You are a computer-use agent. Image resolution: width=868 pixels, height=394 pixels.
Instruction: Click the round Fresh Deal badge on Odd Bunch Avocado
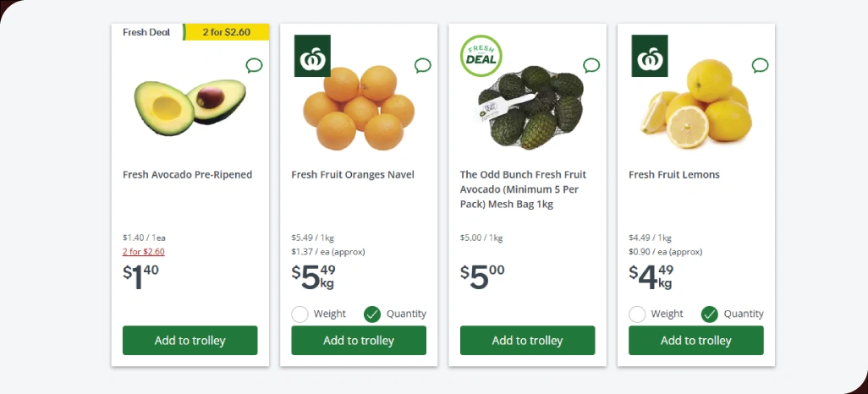tap(481, 56)
